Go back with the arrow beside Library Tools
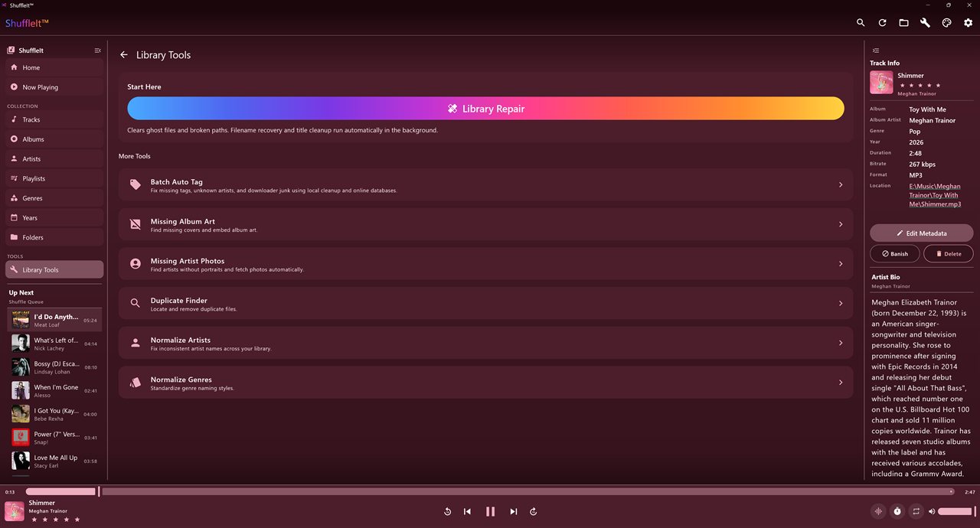Viewport: 980px width, 528px height. pos(124,55)
